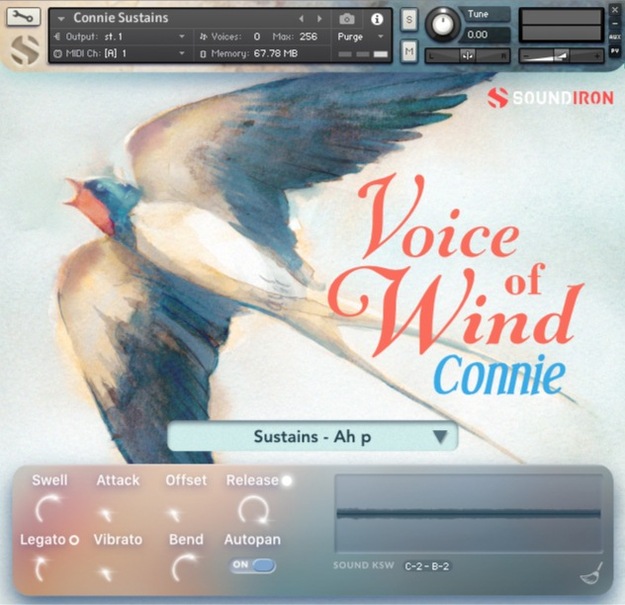Mute the instrument with M button
Screen dimensions: 625x605
[x=409, y=51]
